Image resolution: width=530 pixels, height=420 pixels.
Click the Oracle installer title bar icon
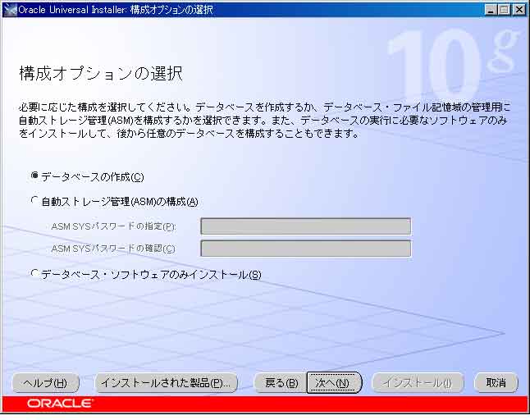(10, 10)
